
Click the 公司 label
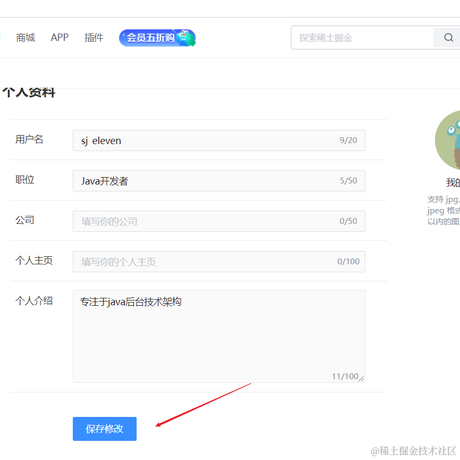[x=25, y=220]
